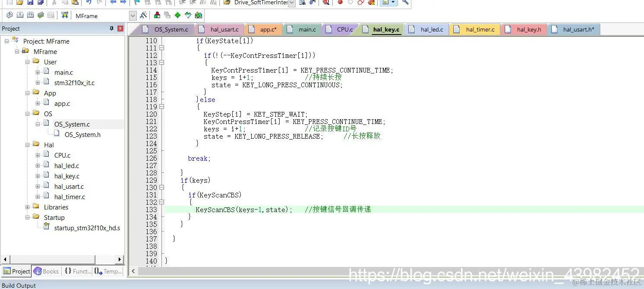Open the Books tab below the project tree
644x289 pixels.
[46, 271]
